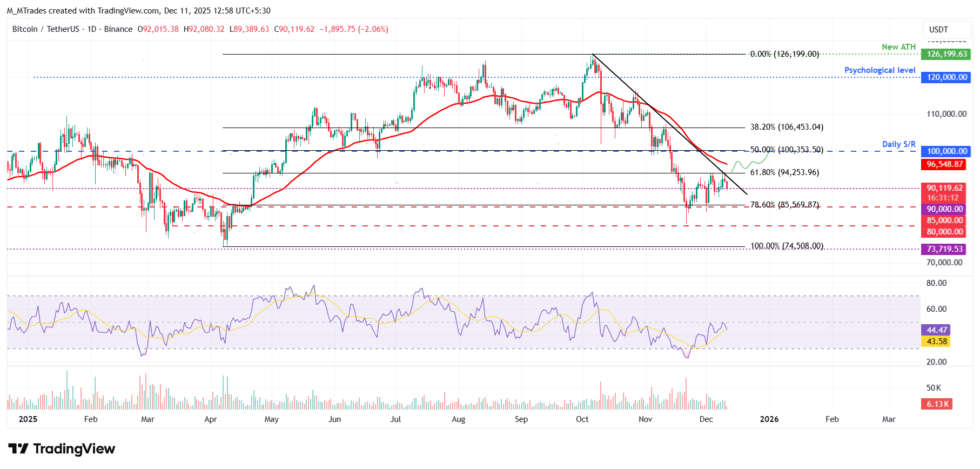Click the yellow 43.58 RSI average tag
Image resolution: width=980 pixels, height=469 pixels.
936,341
